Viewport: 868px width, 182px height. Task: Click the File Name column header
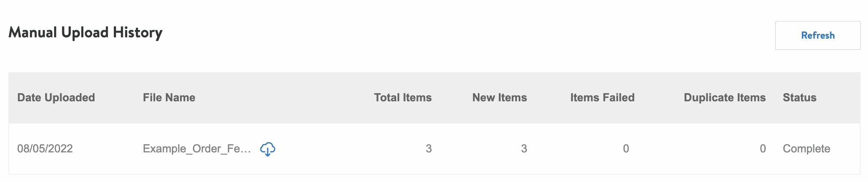click(169, 97)
